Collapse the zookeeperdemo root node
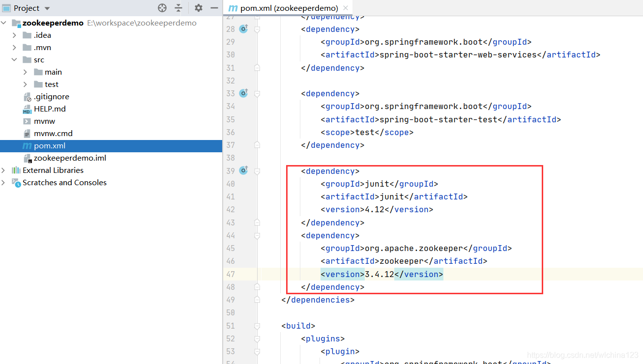 tap(4, 23)
